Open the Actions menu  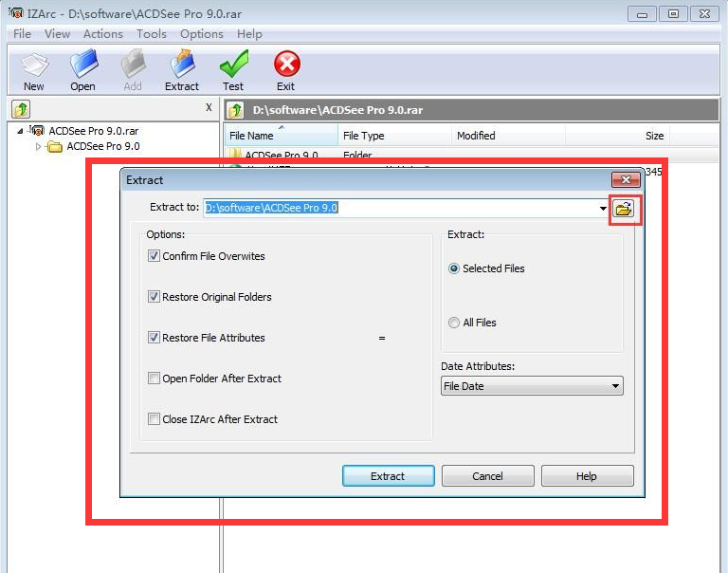click(x=103, y=34)
